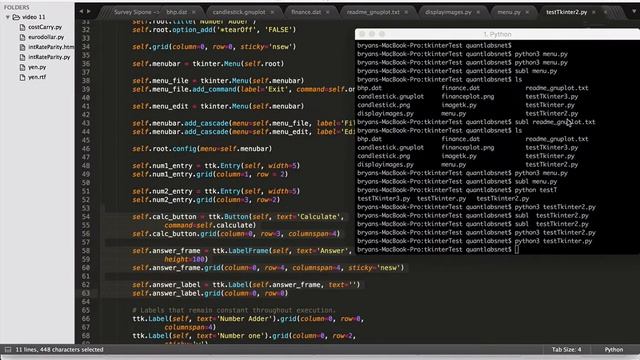
Task: Click line number 34 in the gutter
Action: pyautogui.click(x=86, y=47)
